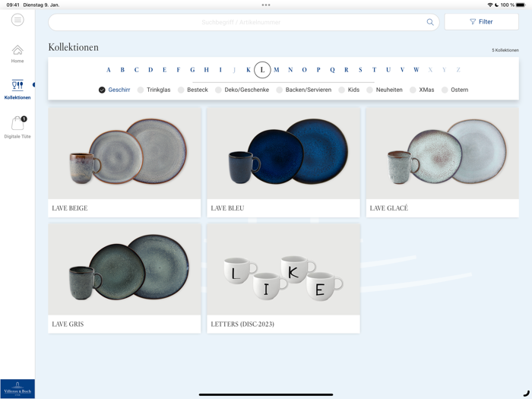The width and height of the screenshot is (532, 399).
Task: Jump to letter H collections
Action: coord(206,70)
